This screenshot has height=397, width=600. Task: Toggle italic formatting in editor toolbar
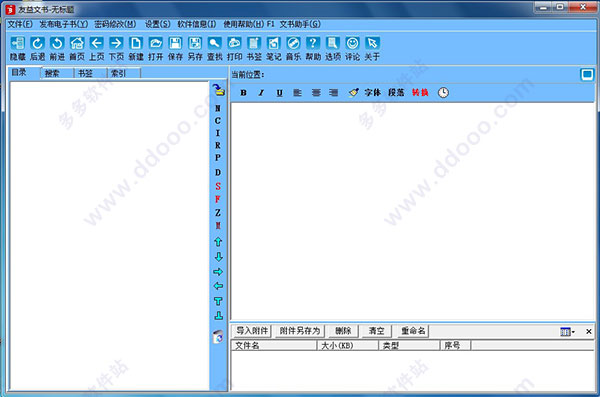(261, 93)
